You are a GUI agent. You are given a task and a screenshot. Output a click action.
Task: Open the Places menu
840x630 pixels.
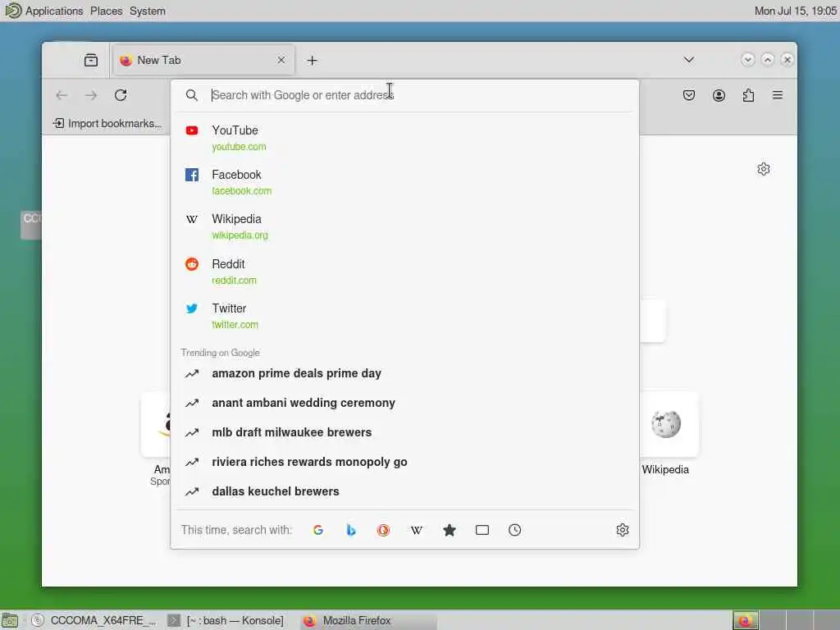(106, 11)
